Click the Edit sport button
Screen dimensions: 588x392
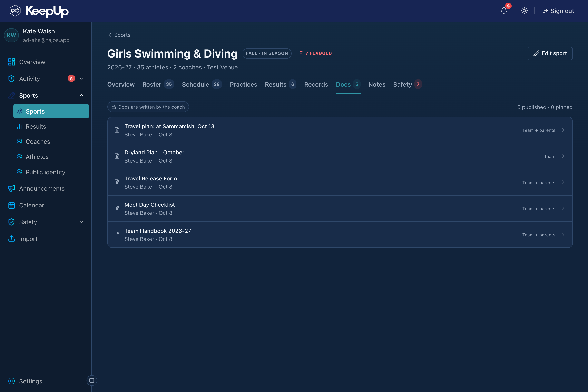tap(550, 53)
